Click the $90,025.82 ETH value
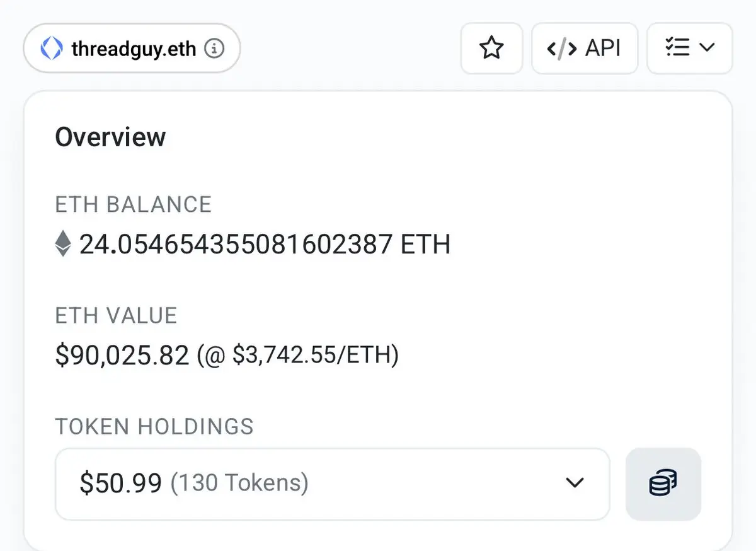This screenshot has width=756, height=551. coord(122,356)
